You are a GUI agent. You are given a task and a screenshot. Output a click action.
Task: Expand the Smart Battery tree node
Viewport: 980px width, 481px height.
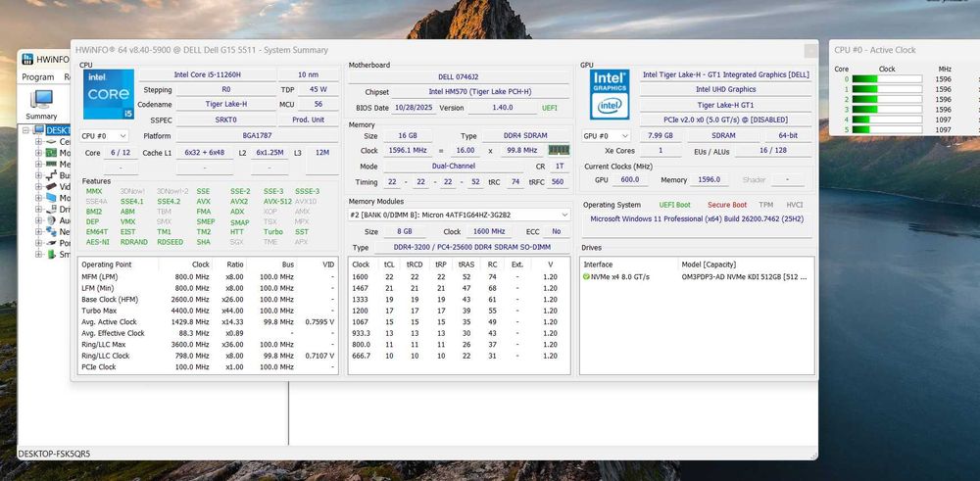[39, 255]
